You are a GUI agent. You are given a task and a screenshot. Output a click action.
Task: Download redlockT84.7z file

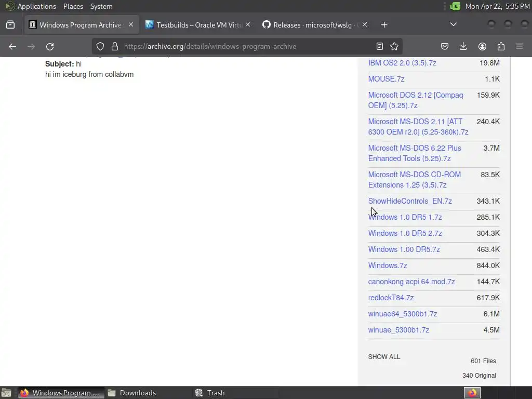(x=391, y=298)
